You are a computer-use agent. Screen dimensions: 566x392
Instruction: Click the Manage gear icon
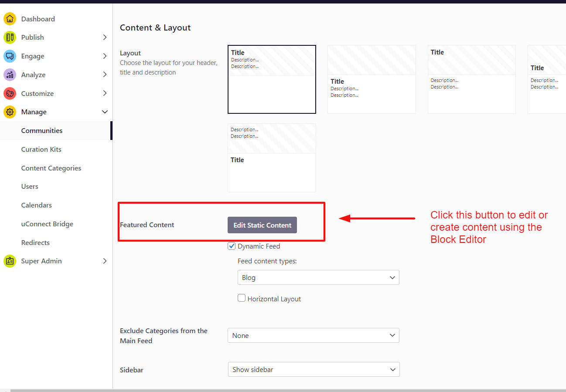click(10, 112)
